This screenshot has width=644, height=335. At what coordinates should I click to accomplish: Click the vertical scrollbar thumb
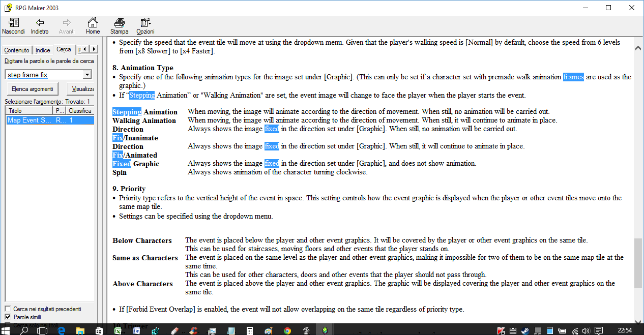(638, 264)
